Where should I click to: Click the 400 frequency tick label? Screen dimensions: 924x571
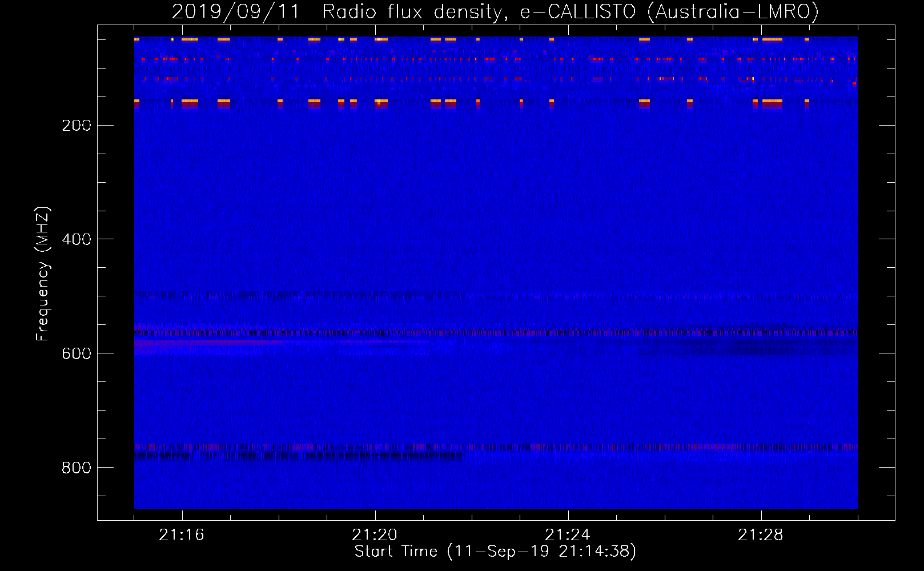coord(77,239)
